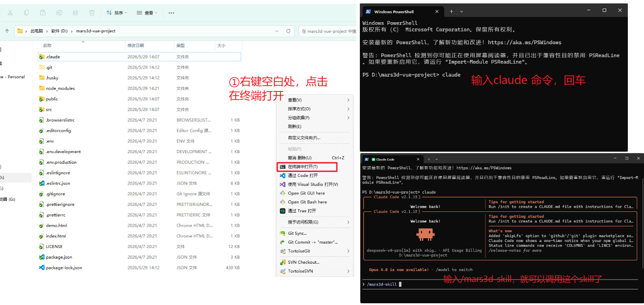The image size is (644, 305).
Task: Click the Git Commit arrow icon
Action: click(x=282, y=242)
